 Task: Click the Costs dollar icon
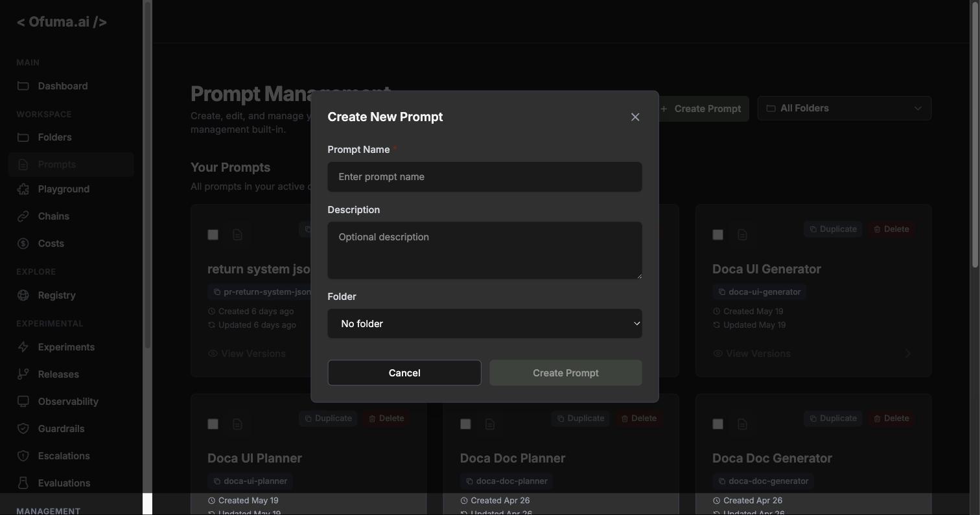coord(23,244)
